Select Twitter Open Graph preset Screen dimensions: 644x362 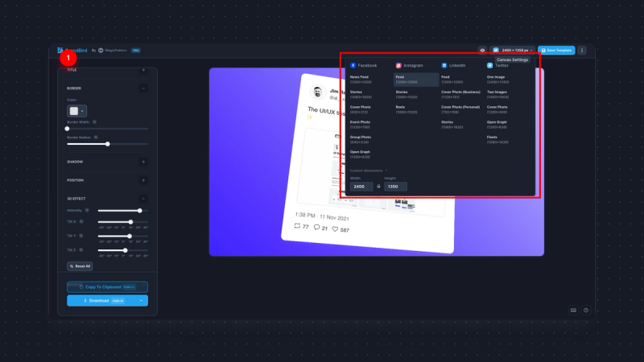click(497, 125)
